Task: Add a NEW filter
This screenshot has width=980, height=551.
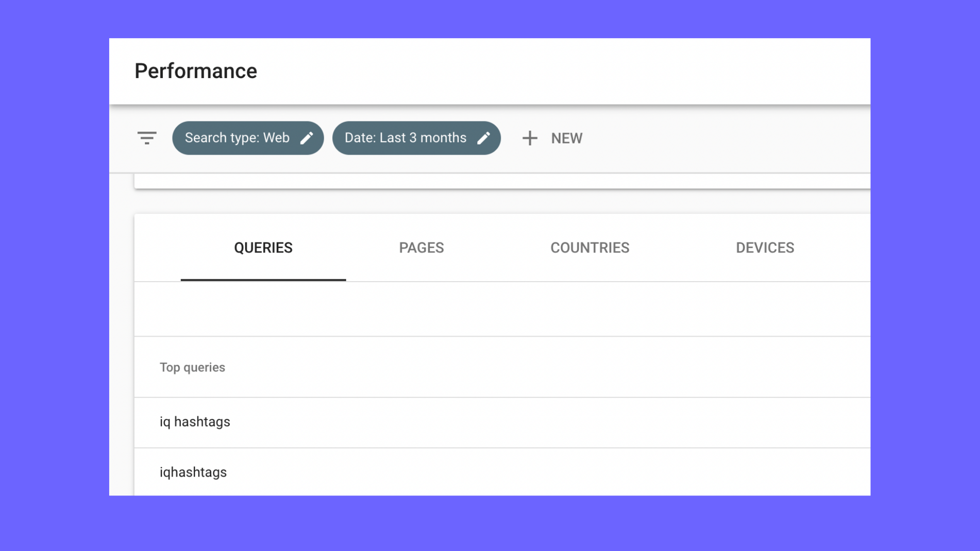Action: 552,138
